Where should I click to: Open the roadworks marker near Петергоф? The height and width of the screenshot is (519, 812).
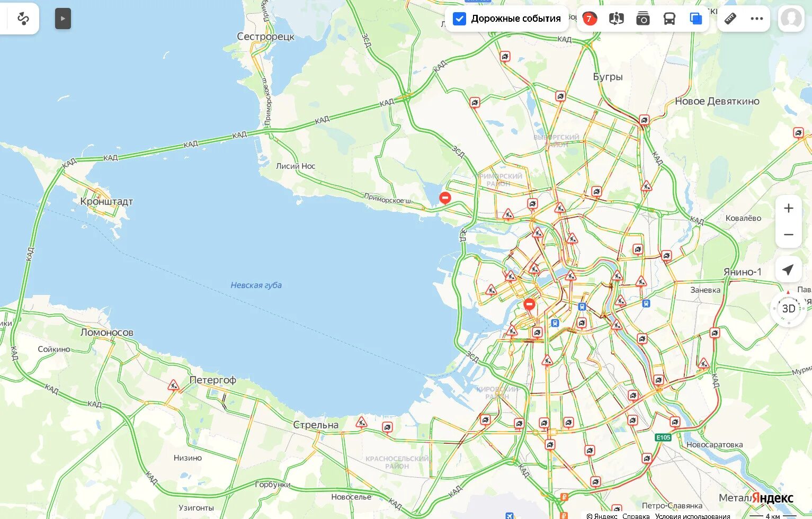[174, 385]
